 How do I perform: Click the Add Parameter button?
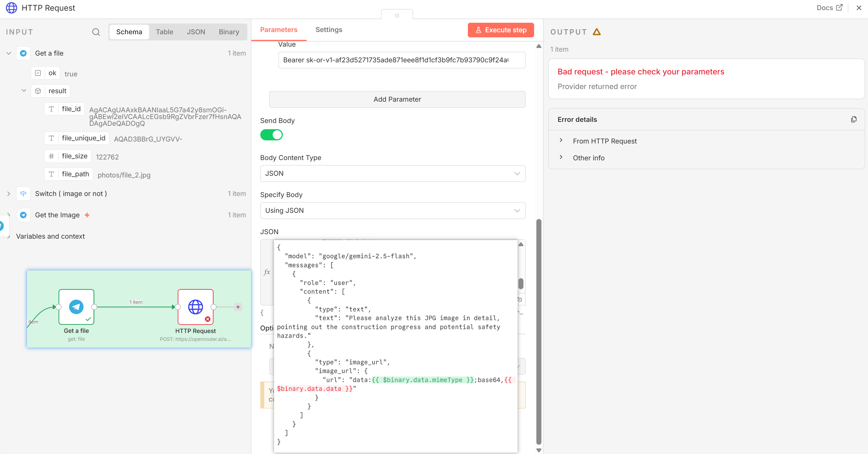397,99
